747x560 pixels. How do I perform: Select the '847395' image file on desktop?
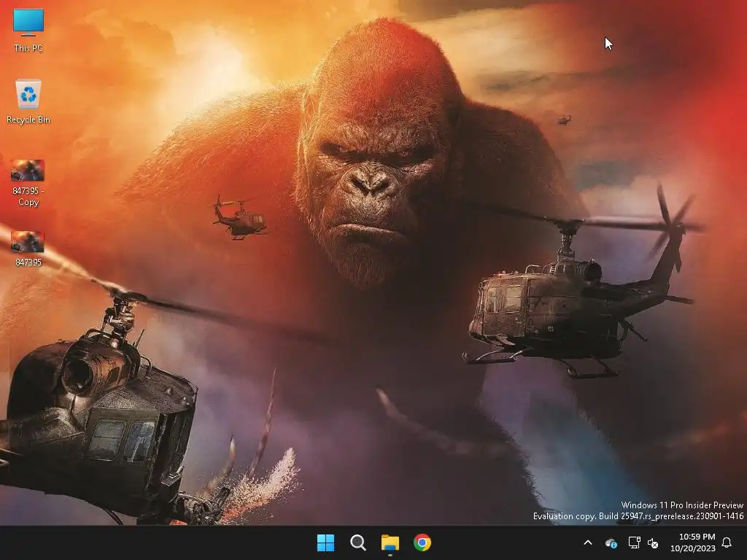28,249
